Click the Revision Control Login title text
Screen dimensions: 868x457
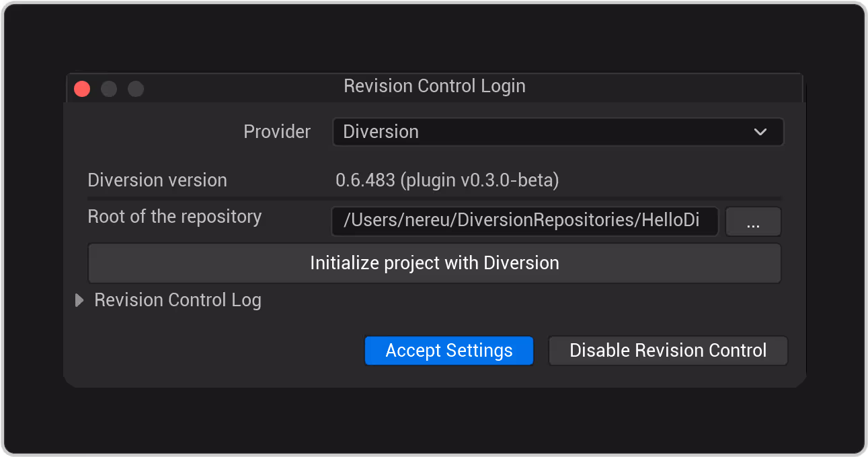(434, 86)
